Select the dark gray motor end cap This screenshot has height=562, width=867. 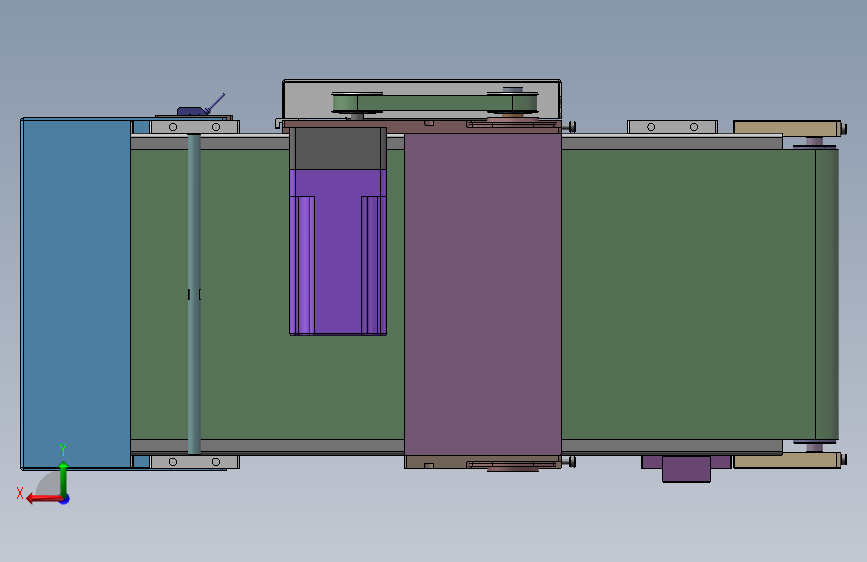pos(338,148)
